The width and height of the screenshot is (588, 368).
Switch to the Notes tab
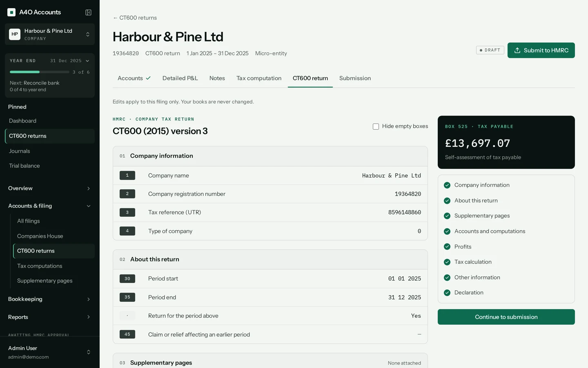[x=217, y=78]
